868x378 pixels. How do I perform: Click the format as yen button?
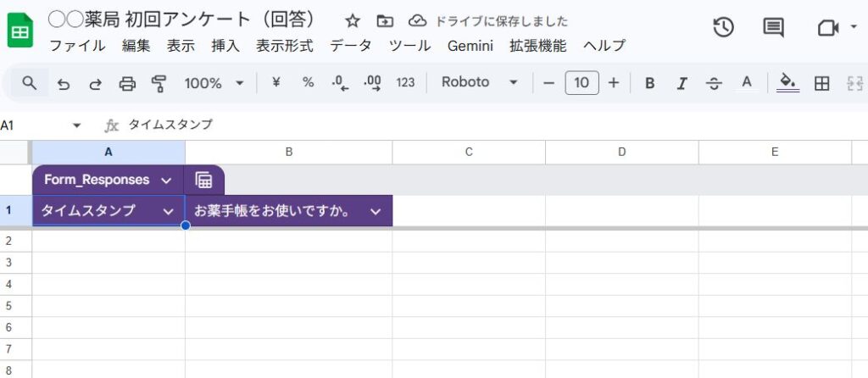[x=275, y=82]
